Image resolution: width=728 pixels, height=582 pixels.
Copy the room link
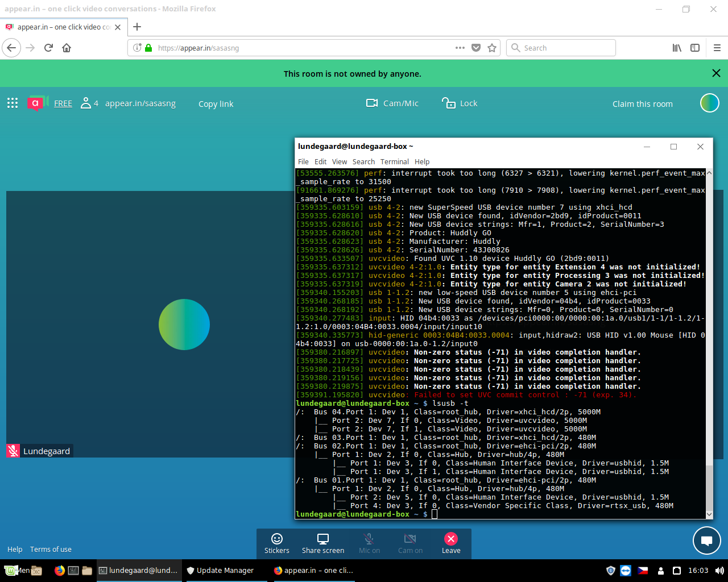216,104
